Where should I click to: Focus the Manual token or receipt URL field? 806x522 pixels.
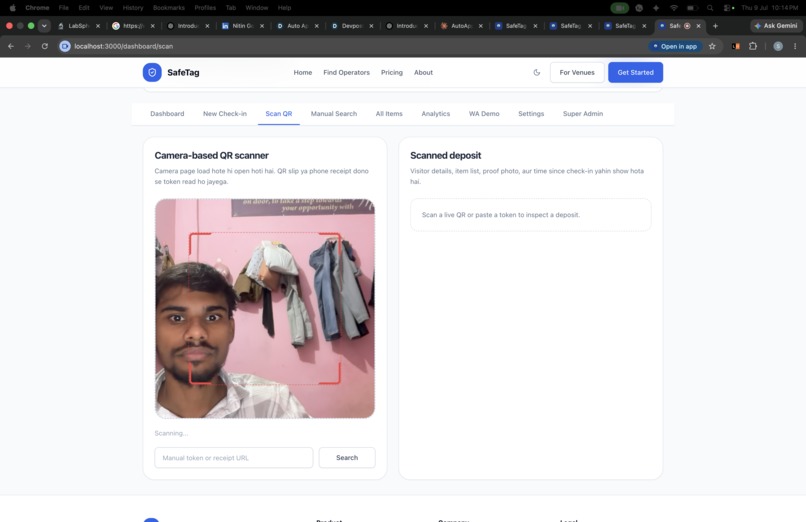pyautogui.click(x=233, y=458)
